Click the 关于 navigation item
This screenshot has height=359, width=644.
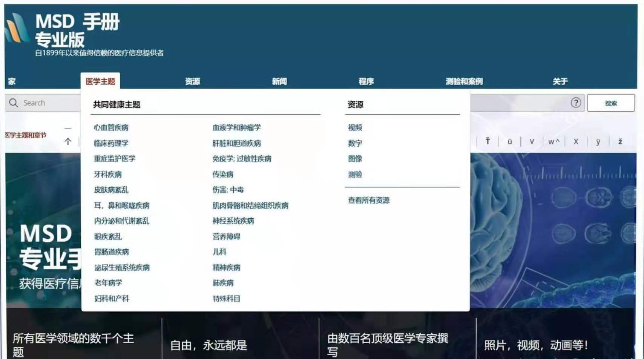[x=561, y=81]
